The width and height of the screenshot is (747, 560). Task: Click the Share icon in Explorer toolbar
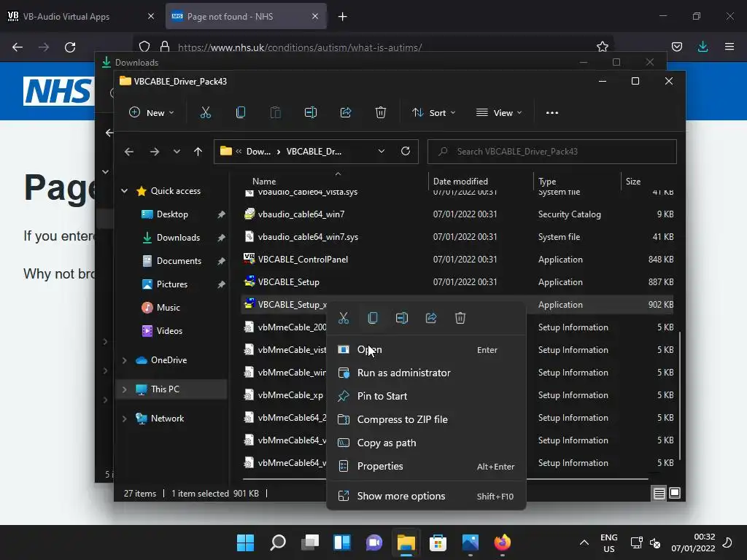346,113
